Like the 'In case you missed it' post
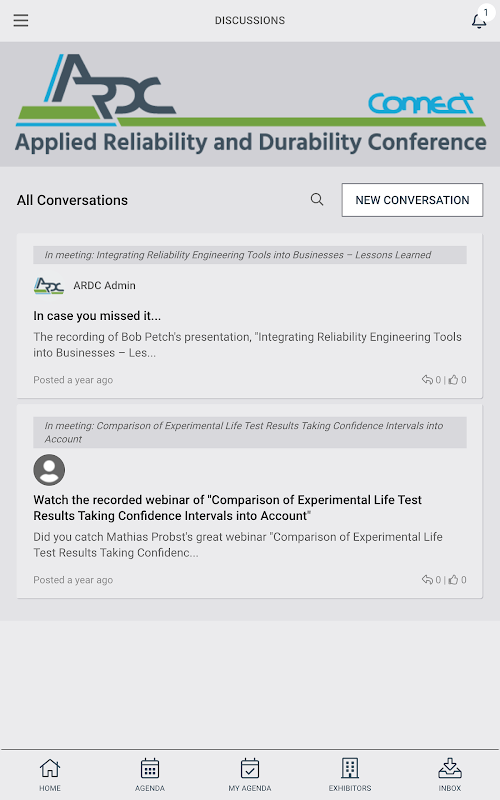The image size is (500, 800). pos(453,380)
